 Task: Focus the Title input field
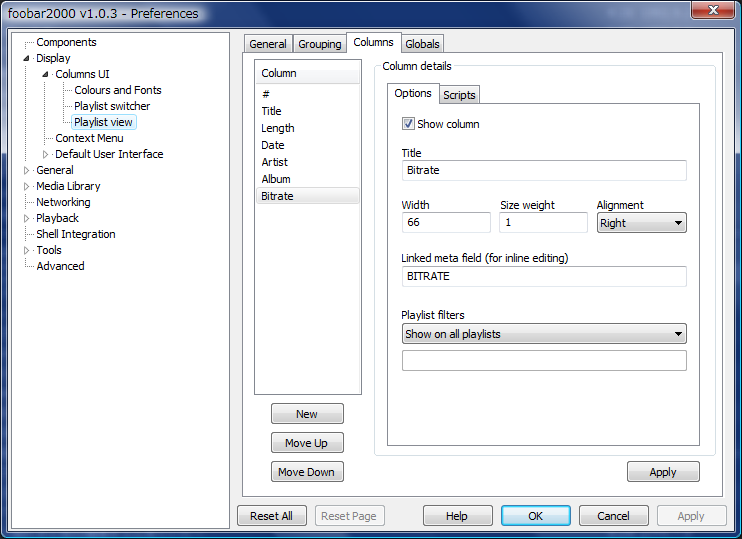click(x=544, y=170)
